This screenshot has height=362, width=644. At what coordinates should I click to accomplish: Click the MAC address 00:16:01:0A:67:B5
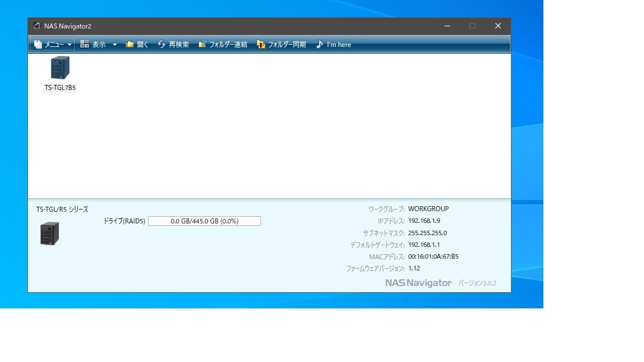(433, 256)
